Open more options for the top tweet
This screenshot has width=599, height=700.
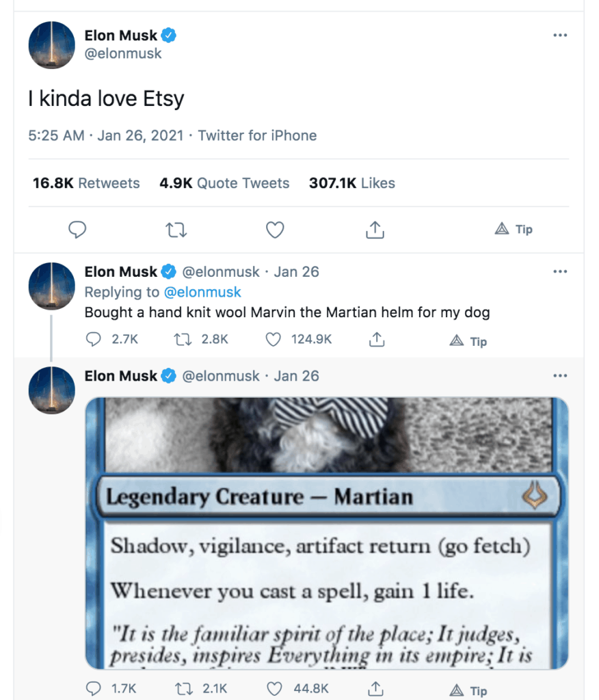560,36
